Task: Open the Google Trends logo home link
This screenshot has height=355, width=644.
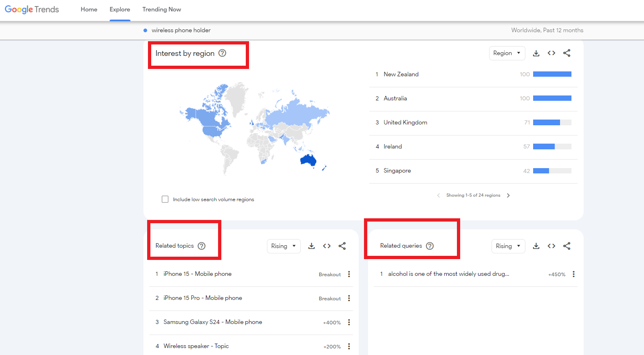Action: click(32, 9)
